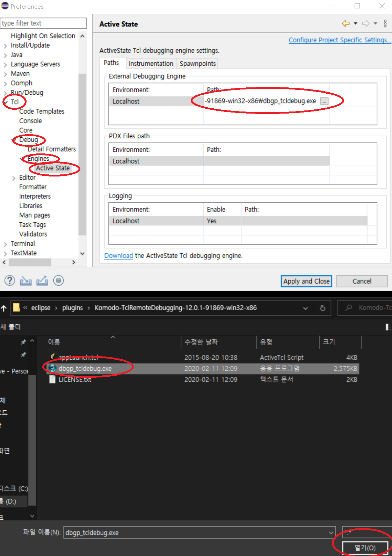The width and height of the screenshot is (392, 556).
Task: Click the Localhost row in PDX Files path
Action: (x=219, y=161)
